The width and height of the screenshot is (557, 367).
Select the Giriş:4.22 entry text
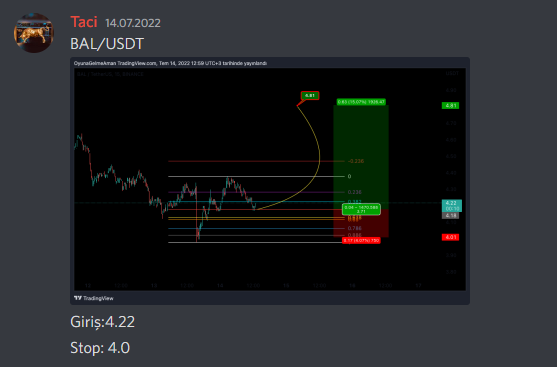point(103,322)
